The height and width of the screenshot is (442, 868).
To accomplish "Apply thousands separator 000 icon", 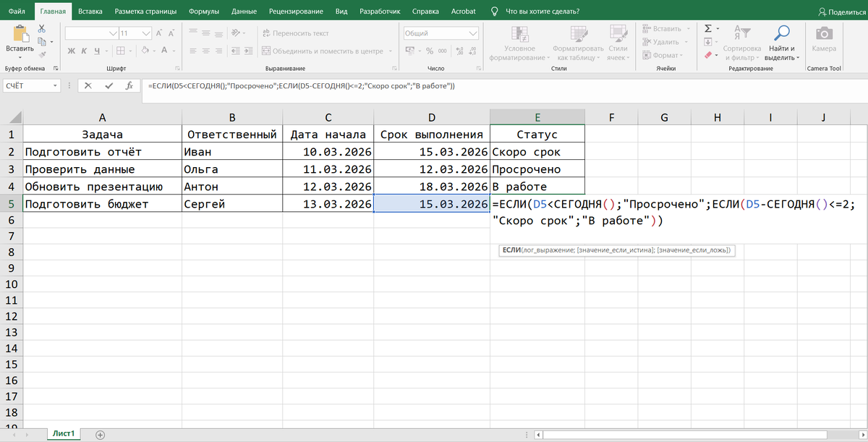I will [x=442, y=51].
